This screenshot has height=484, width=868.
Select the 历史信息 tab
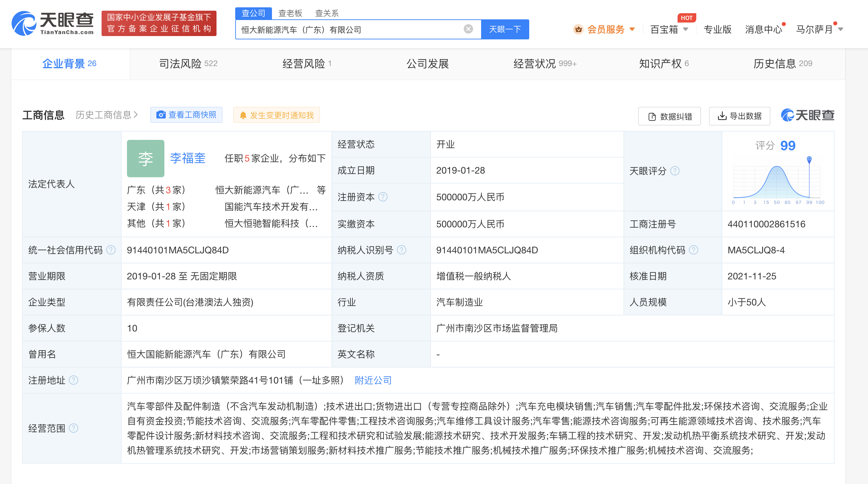coord(782,64)
